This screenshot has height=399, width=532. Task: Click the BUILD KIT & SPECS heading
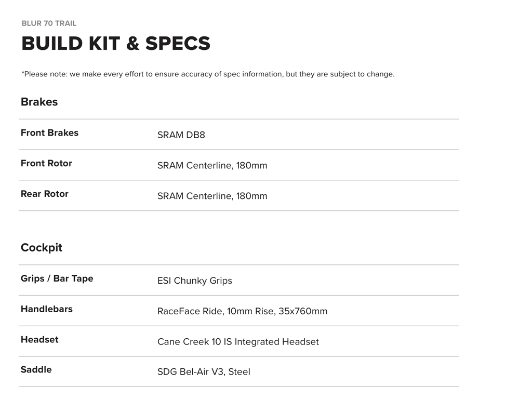click(x=116, y=44)
